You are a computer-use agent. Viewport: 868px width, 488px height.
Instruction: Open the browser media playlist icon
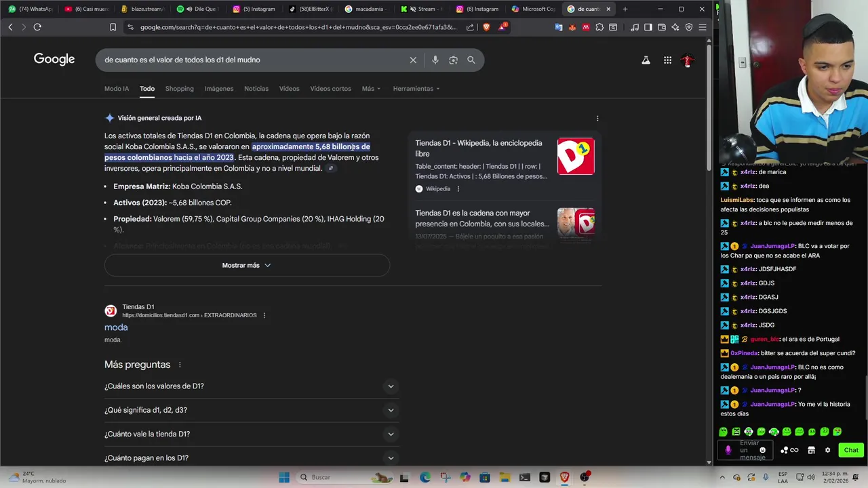634,27
